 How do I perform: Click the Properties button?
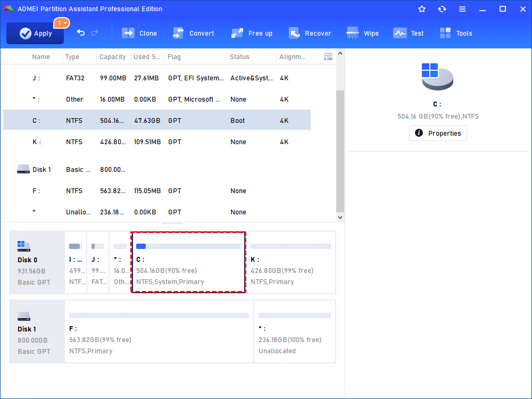tap(438, 133)
